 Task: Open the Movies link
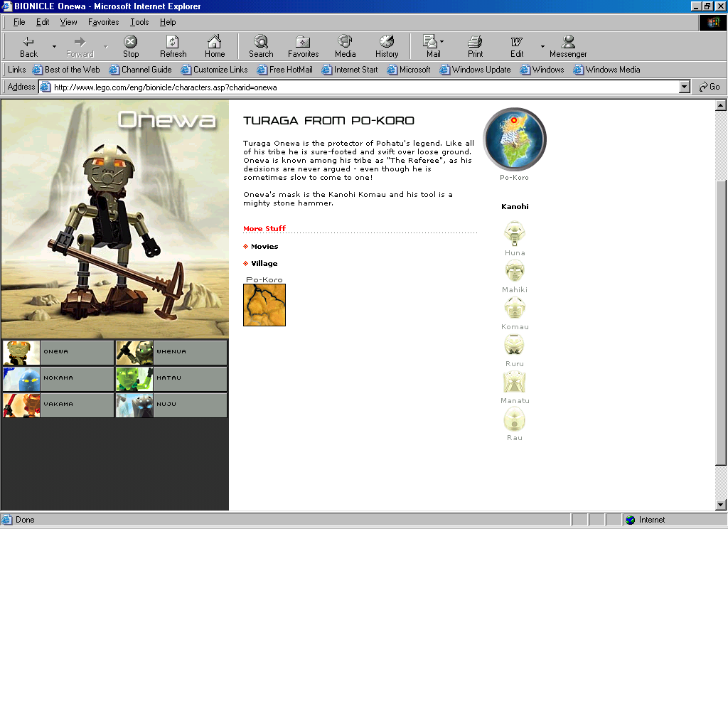tap(264, 247)
